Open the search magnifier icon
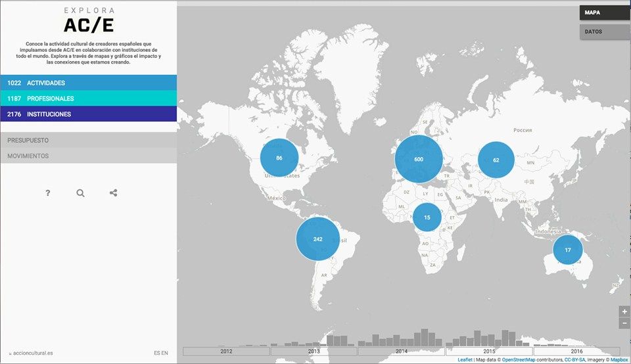Image resolution: width=631 pixels, height=364 pixels. click(80, 193)
